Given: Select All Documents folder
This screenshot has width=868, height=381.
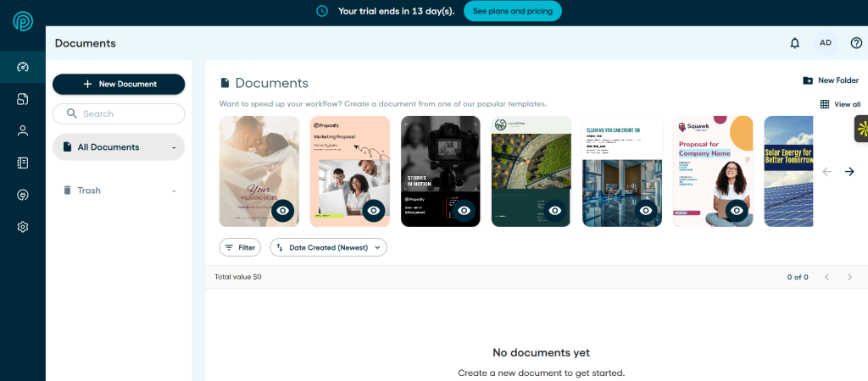Looking at the screenshot, I should point(119,147).
